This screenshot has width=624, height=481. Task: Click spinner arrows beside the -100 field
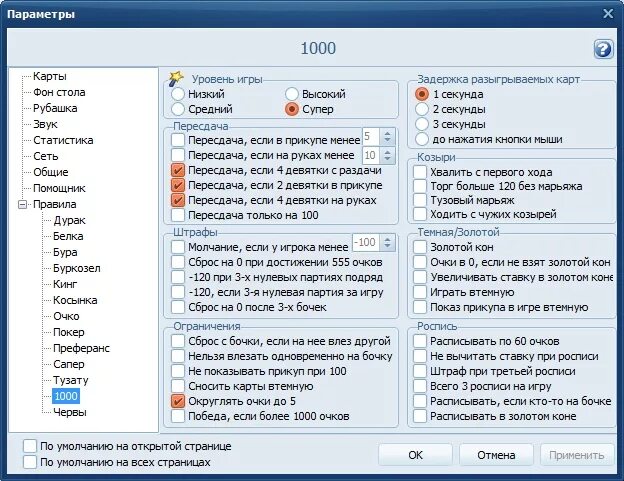(387, 242)
